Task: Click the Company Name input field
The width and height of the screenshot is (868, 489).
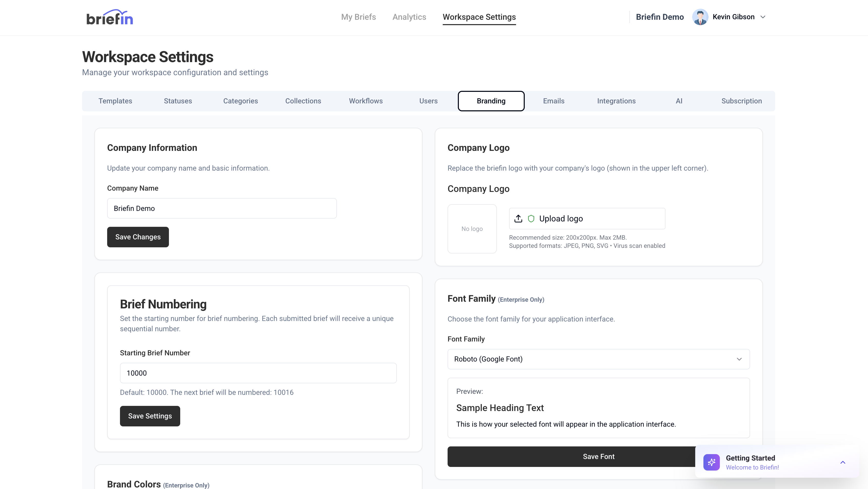Action: (222, 208)
